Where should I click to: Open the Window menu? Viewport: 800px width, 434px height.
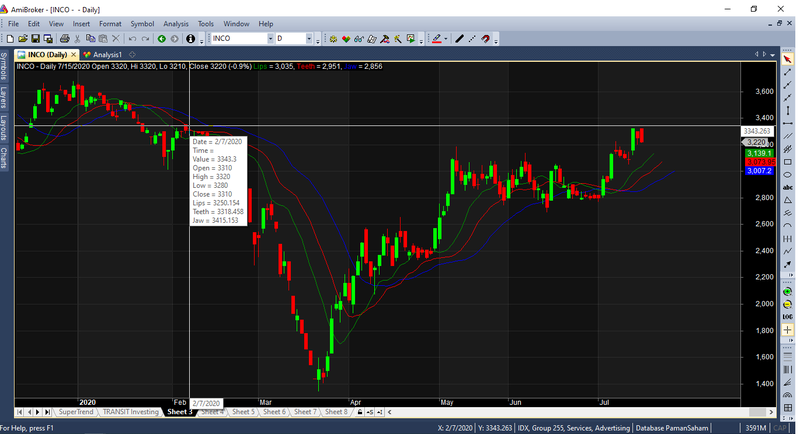tap(236, 24)
